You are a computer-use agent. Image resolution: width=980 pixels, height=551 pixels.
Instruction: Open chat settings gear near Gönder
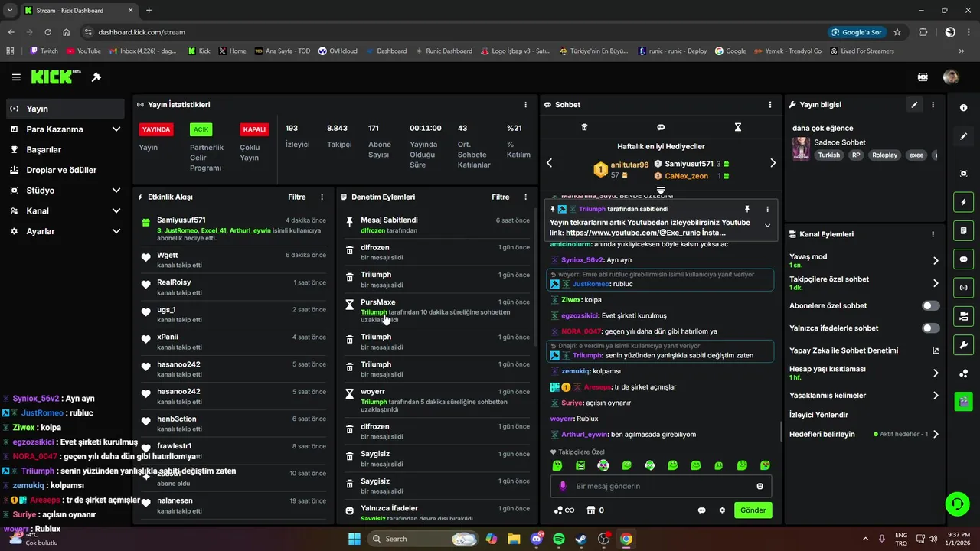(722, 510)
